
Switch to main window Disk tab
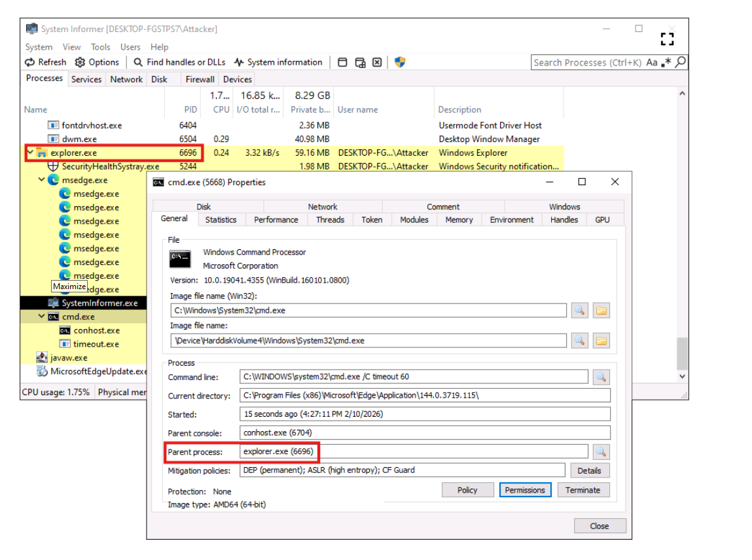click(159, 79)
